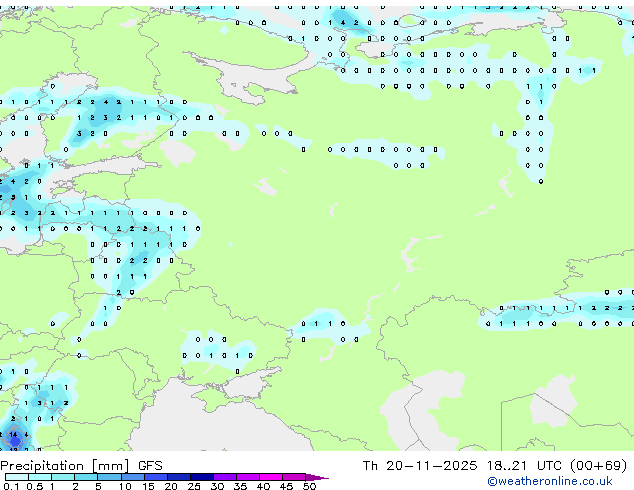Click the 'GFS' model label

tap(150, 466)
